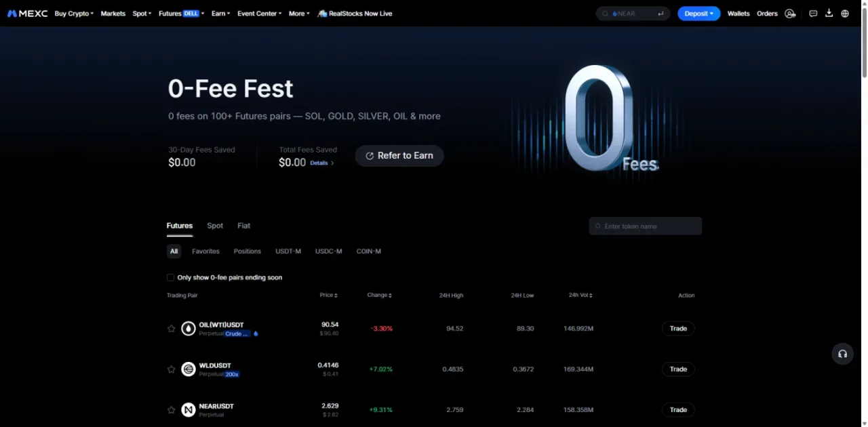Expand the Earn dropdown menu
This screenshot has height=427, width=868.
coord(220,14)
